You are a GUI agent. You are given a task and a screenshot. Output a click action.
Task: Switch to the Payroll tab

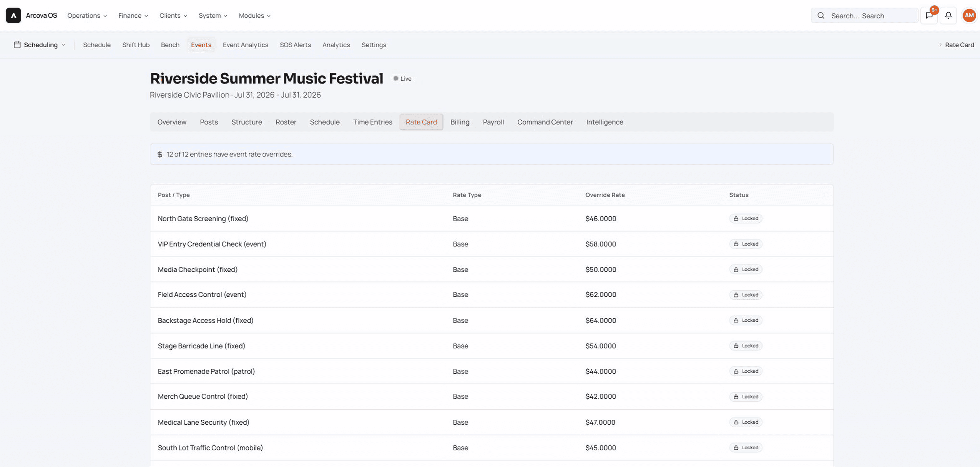493,122
